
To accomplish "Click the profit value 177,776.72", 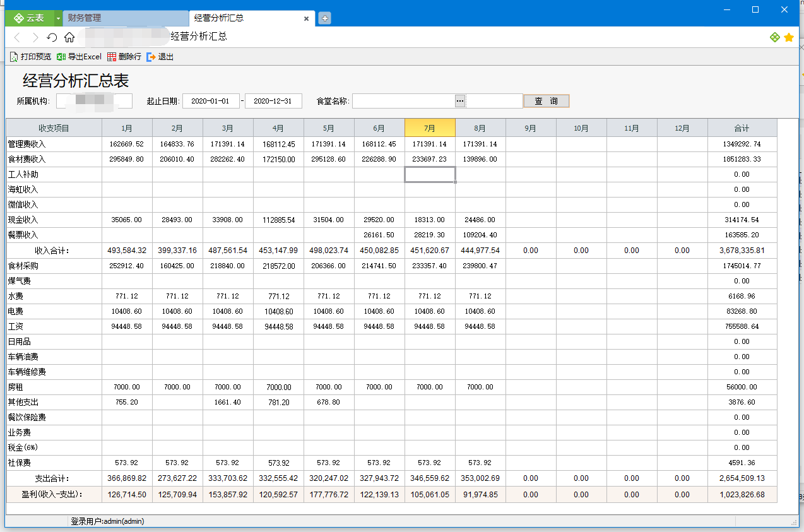I will coord(329,495).
